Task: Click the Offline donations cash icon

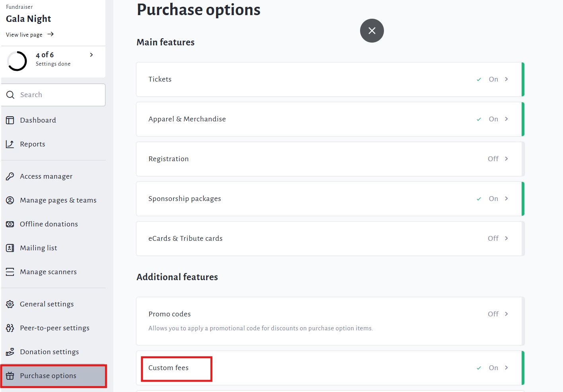Action: [10, 224]
